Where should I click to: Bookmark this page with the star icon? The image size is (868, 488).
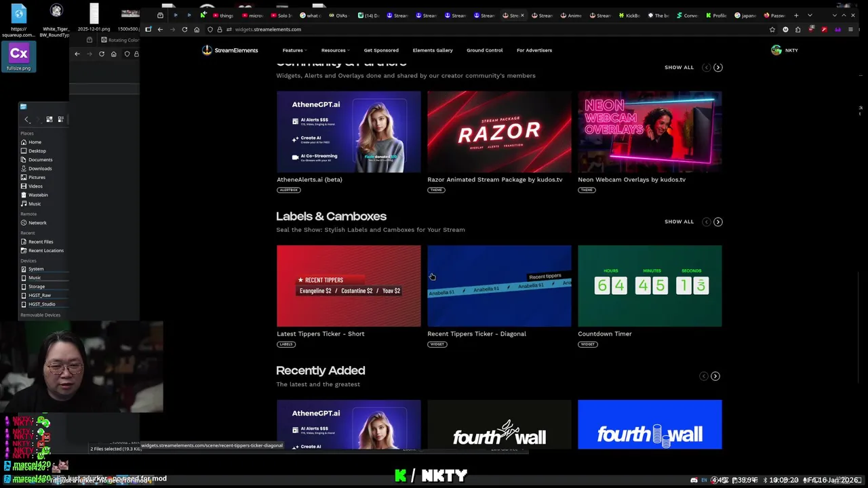point(772,29)
